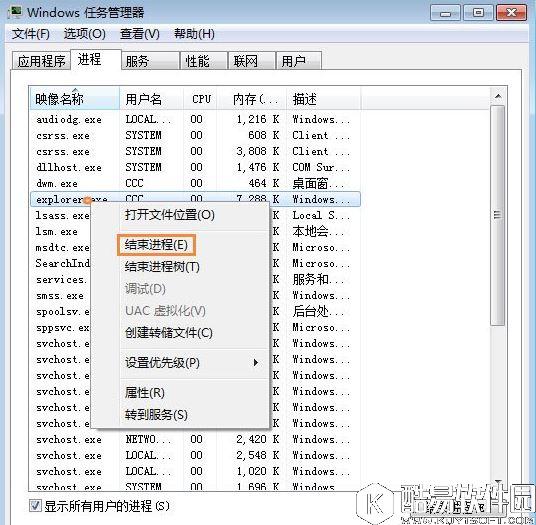The height and width of the screenshot is (525, 536).
Task: Click NETWO... user name cell
Action: coord(148,440)
